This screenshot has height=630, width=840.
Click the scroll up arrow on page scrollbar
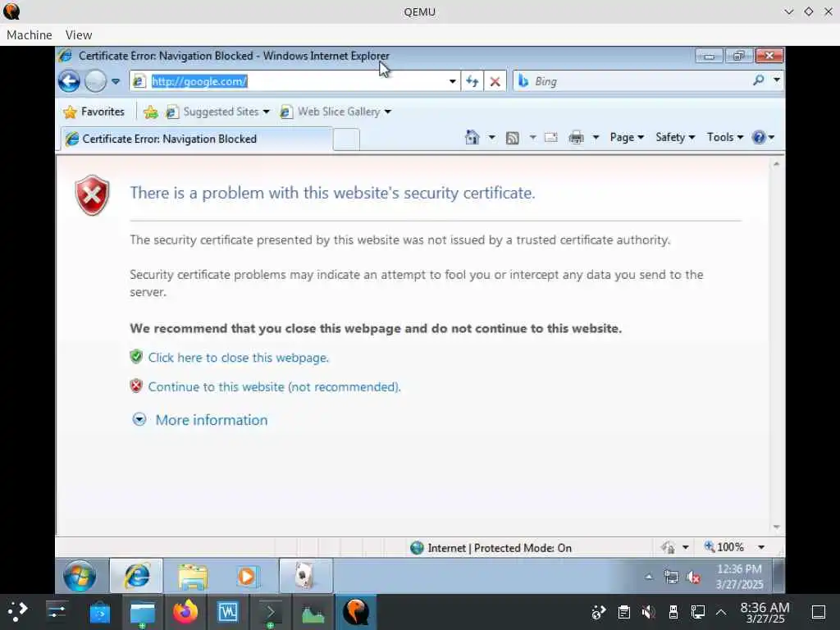[x=776, y=164]
